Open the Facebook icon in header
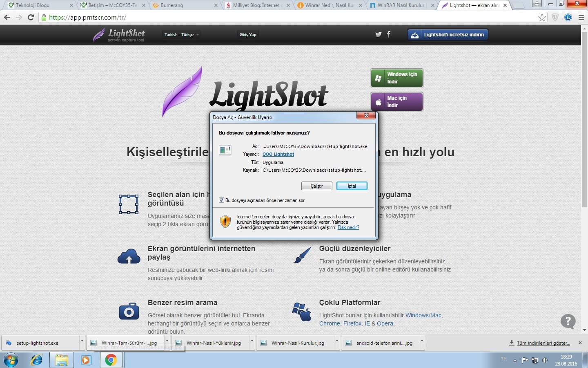The image size is (588, 368). (389, 34)
